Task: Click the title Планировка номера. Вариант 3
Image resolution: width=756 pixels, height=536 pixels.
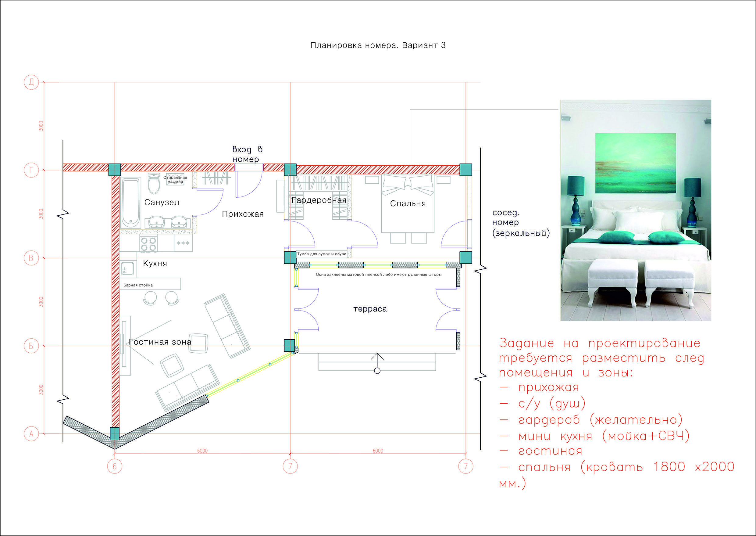Action: click(378, 45)
